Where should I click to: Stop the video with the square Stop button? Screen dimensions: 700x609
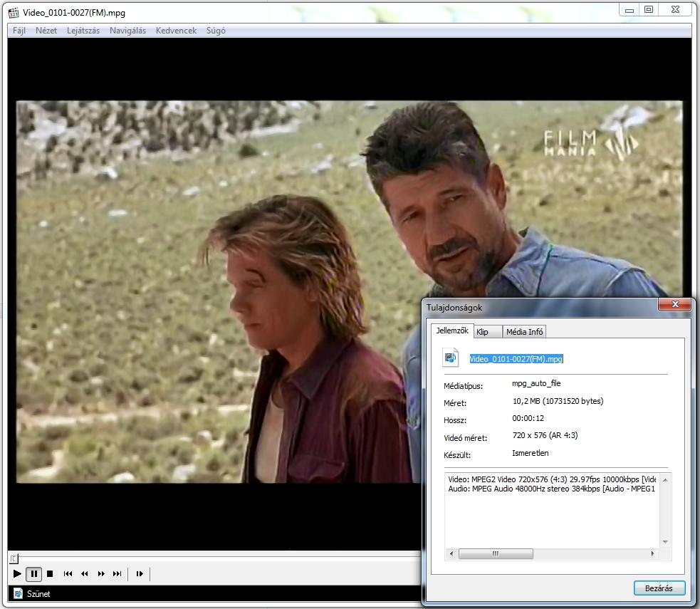(50, 573)
